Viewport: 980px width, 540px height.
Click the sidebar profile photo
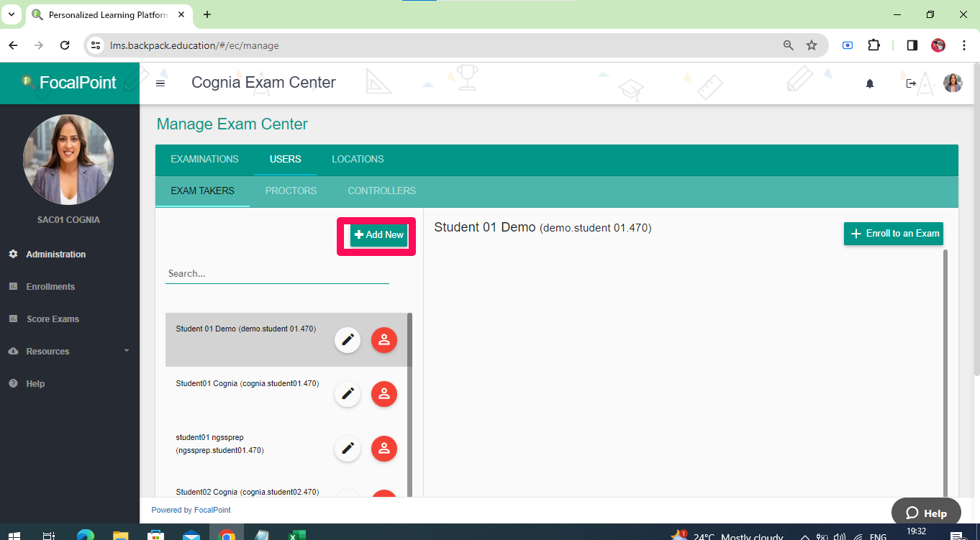[x=68, y=160]
